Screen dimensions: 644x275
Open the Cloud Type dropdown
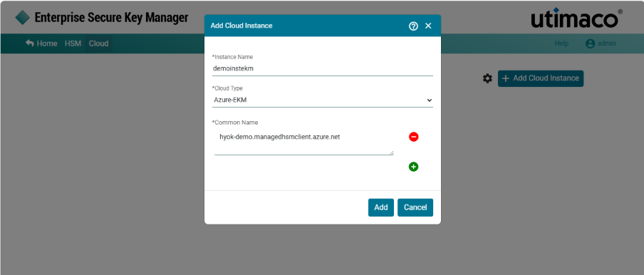(323, 100)
